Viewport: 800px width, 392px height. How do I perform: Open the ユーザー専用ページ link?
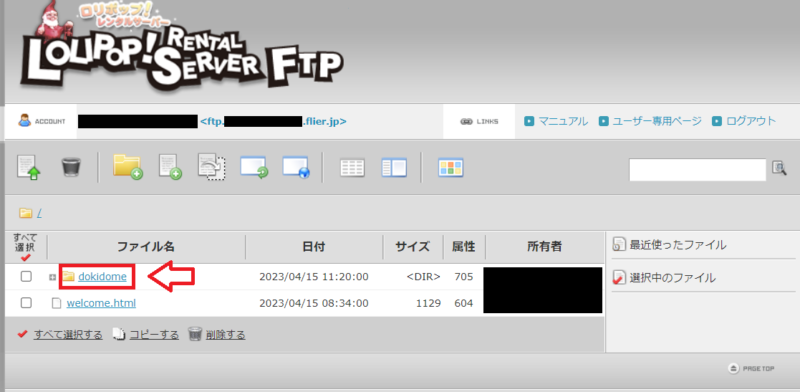tap(657, 121)
